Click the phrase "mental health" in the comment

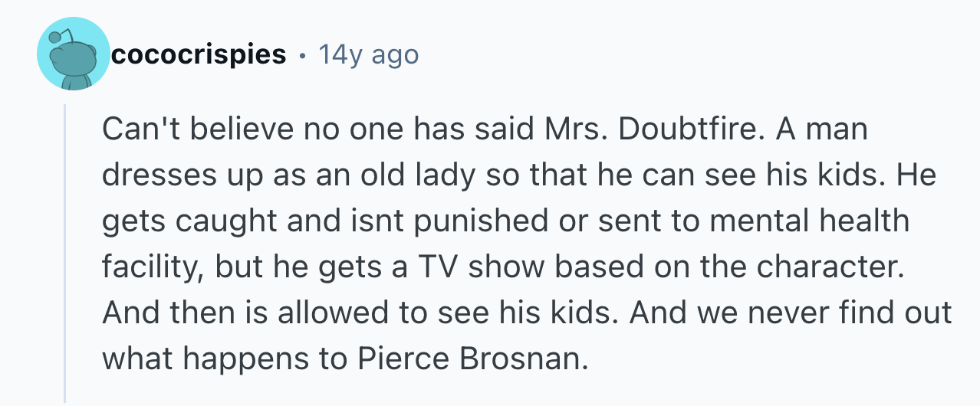point(807,221)
